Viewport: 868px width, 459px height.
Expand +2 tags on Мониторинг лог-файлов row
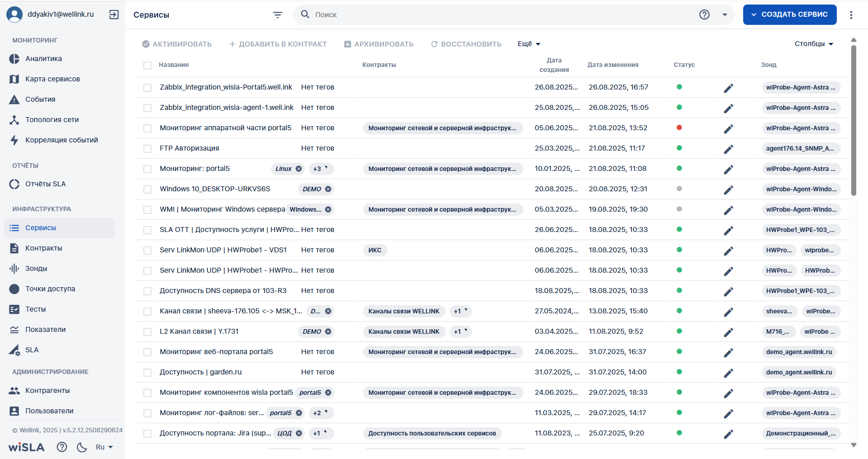pos(322,413)
